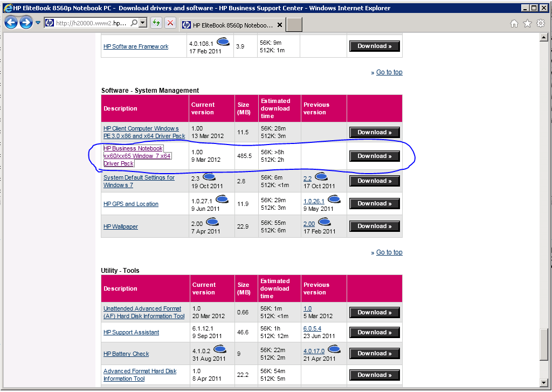Click Go to top below System Management table
The image size is (552, 392).
389,252
